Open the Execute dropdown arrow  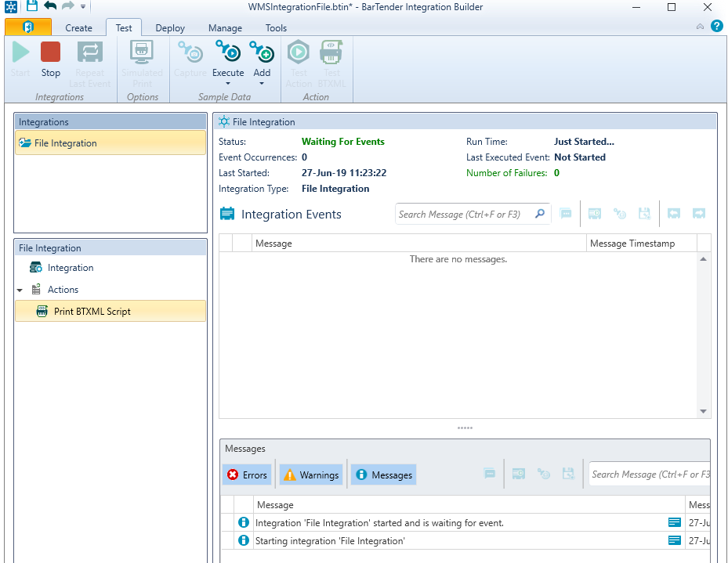[228, 84]
